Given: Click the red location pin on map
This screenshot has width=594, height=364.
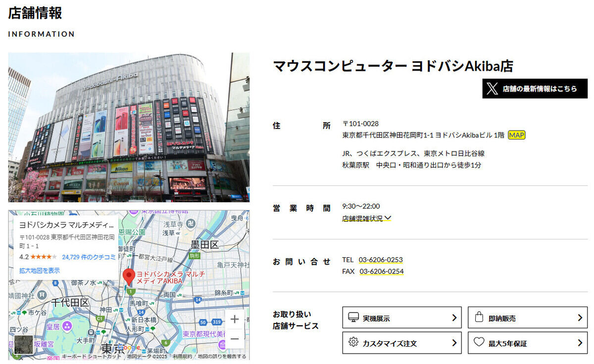Looking at the screenshot, I should [x=129, y=277].
